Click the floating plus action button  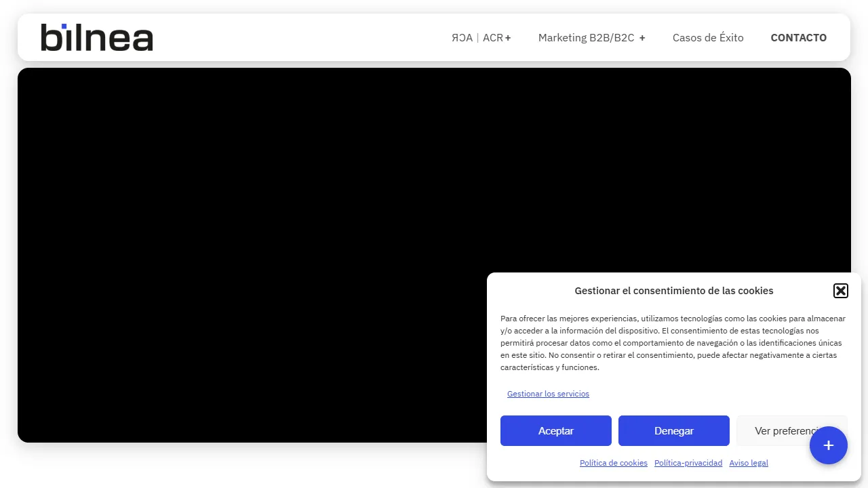click(x=828, y=445)
